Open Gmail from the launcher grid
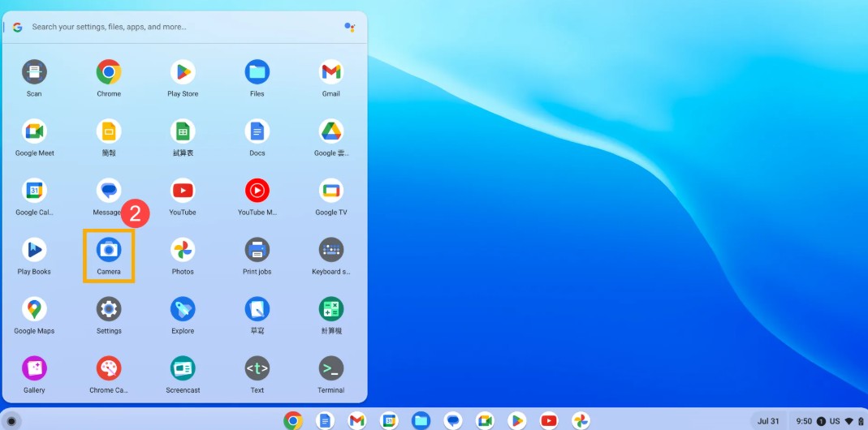This screenshot has width=868, height=430. click(331, 72)
